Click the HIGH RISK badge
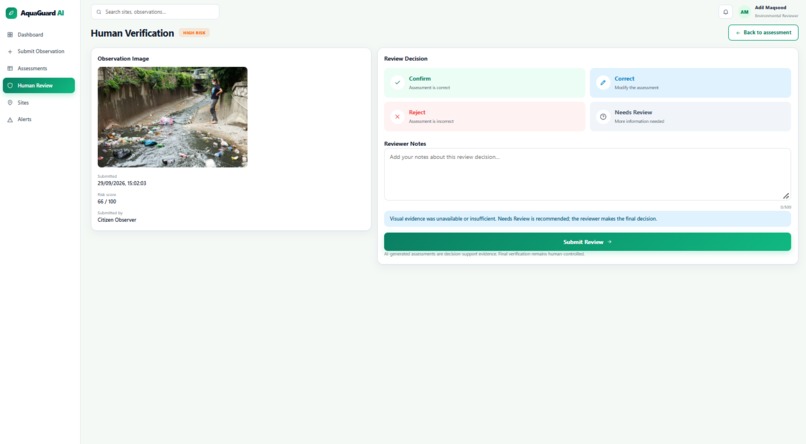 (x=194, y=33)
